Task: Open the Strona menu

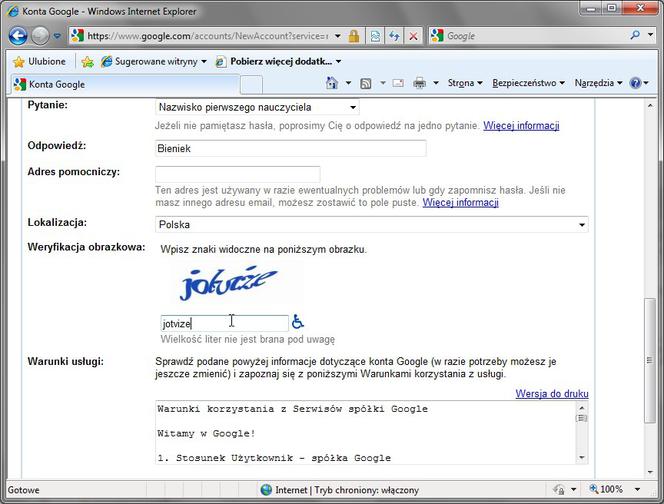Action: point(465,83)
